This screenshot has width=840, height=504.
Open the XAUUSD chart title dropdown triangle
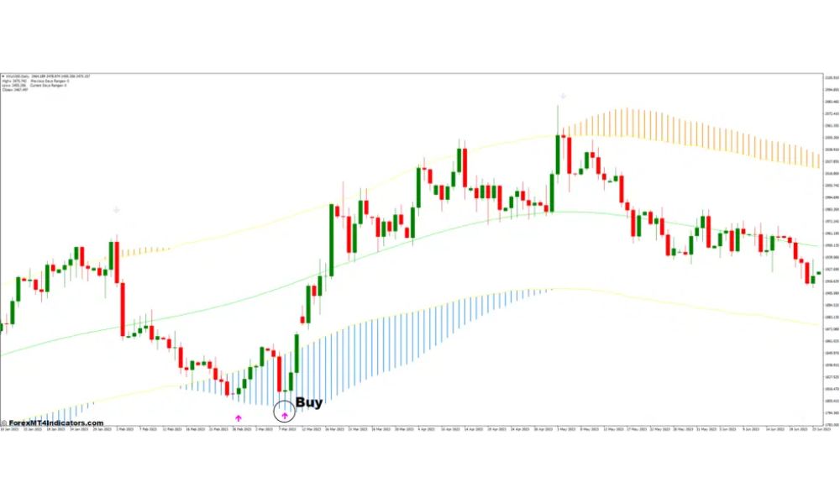[3, 76]
